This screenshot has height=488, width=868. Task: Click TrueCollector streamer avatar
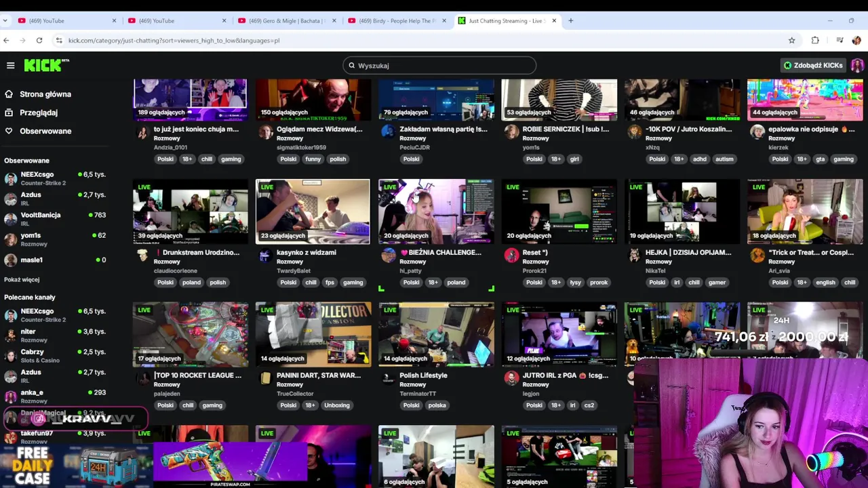click(265, 378)
